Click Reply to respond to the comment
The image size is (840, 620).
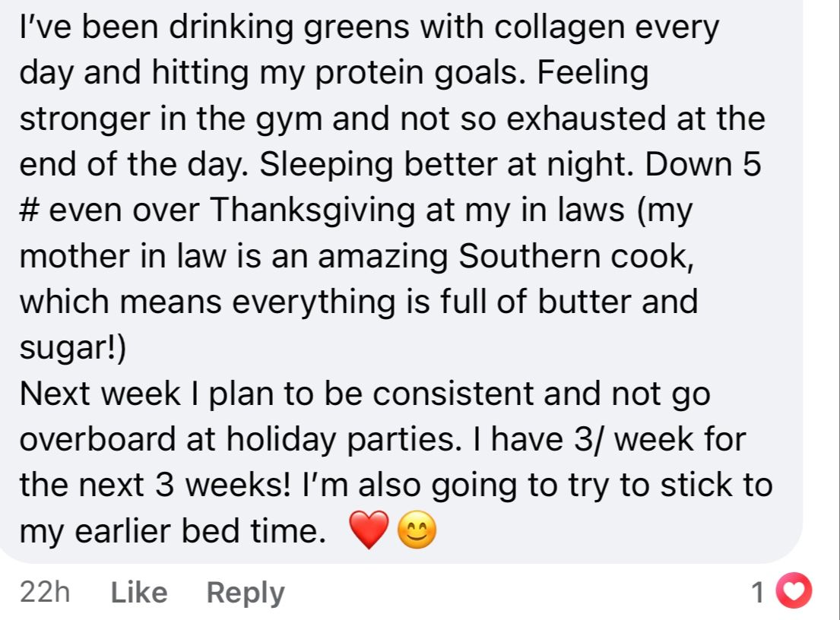click(x=246, y=593)
